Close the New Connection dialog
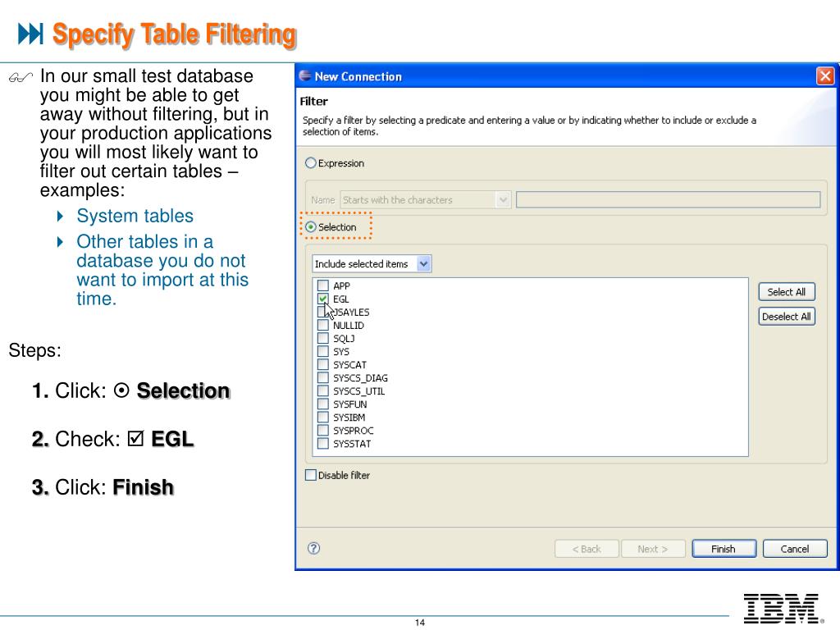This screenshot has width=840, height=630. [x=824, y=76]
